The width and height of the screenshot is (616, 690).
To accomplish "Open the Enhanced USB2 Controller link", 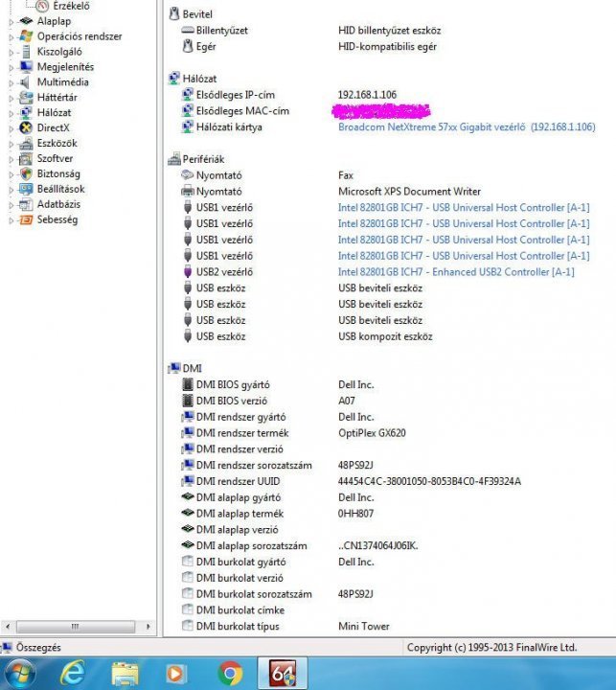I will pyautogui.click(x=456, y=272).
